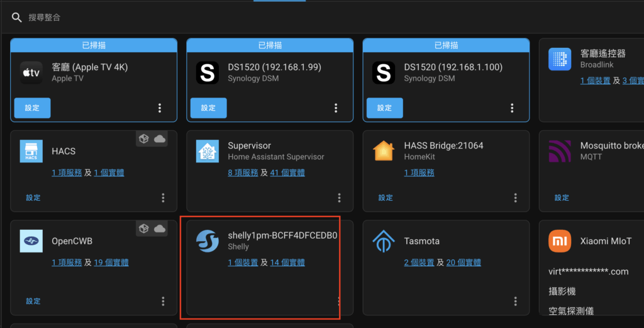Click the Apple TV logo icon
The height and width of the screenshot is (328, 644).
tap(31, 73)
